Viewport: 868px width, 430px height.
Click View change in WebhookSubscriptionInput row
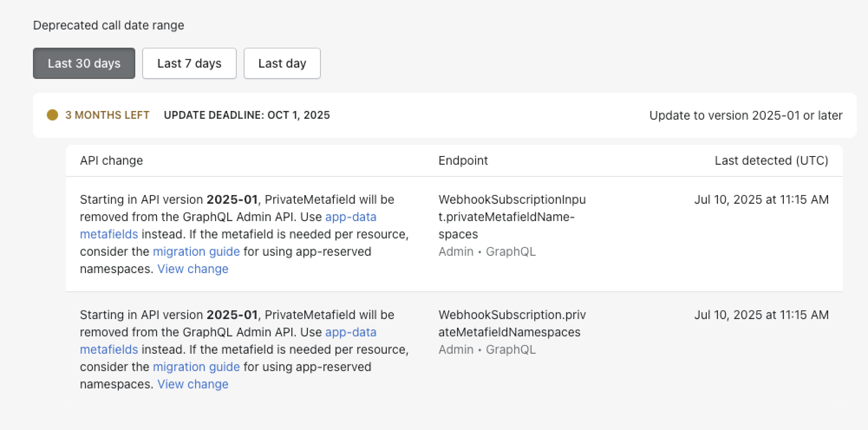tap(193, 269)
